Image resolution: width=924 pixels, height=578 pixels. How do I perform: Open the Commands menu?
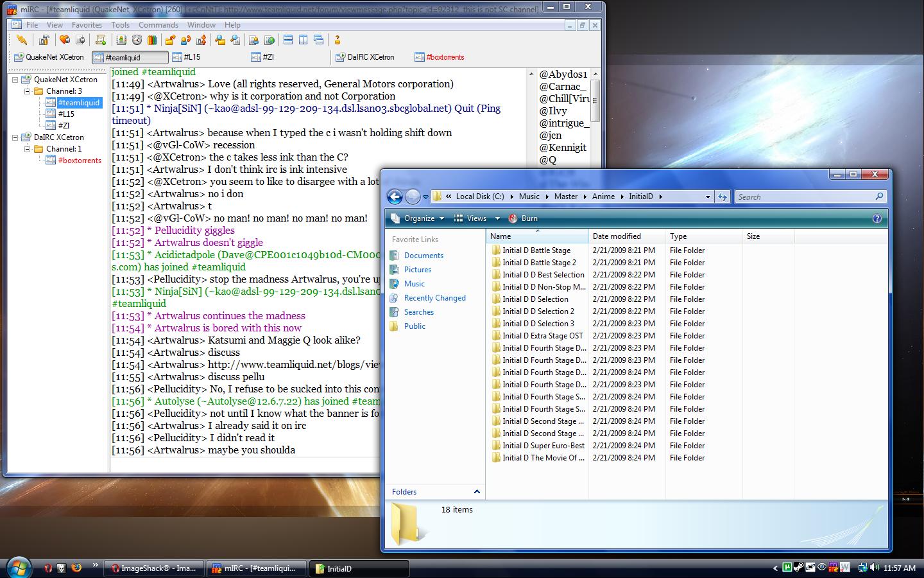point(158,25)
